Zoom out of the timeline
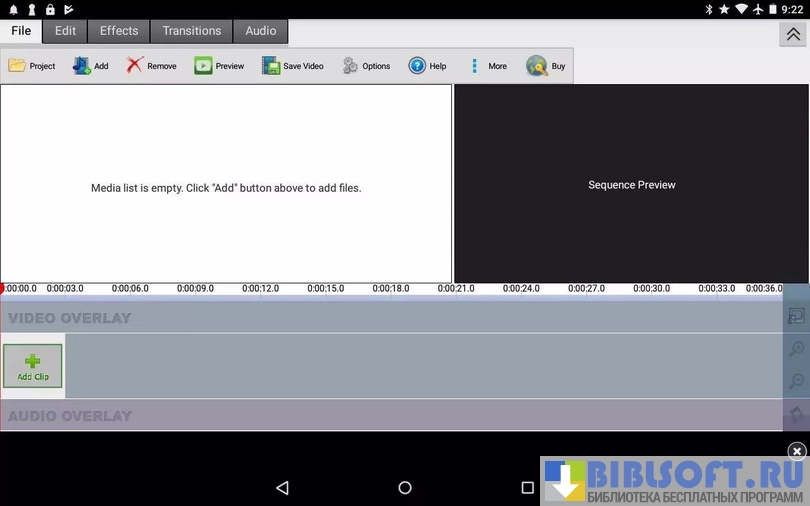Screen dimensions: 810x506 (796, 382)
